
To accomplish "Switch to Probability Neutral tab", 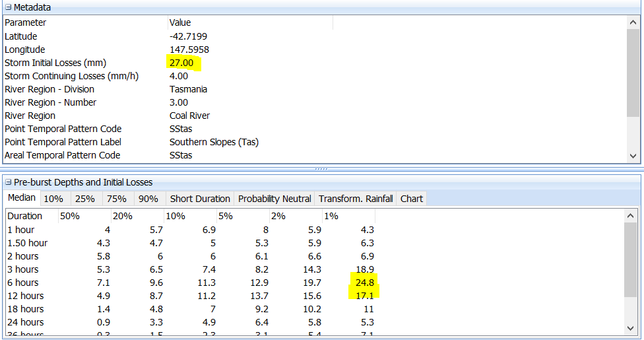I will (x=274, y=199).
